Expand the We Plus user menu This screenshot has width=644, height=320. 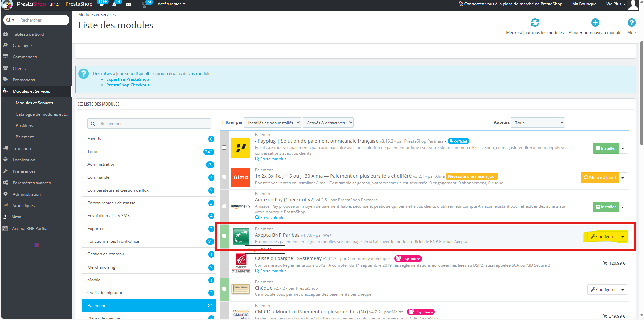(616, 4)
